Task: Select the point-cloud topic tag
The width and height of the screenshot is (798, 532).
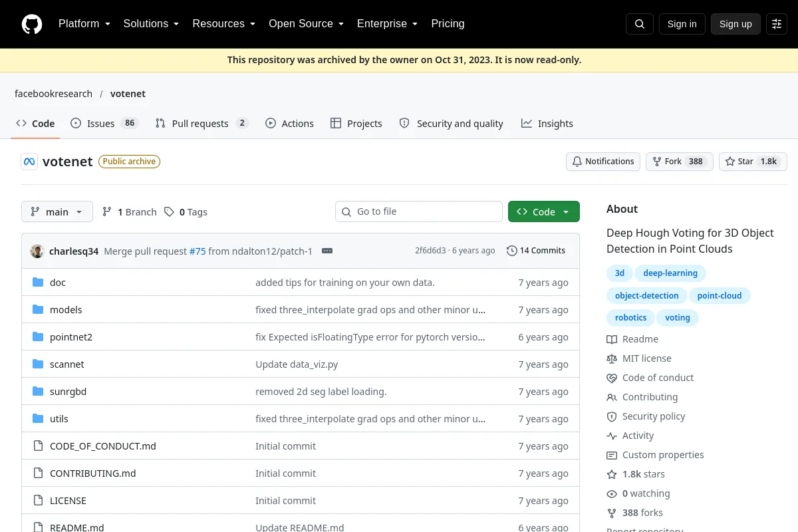Action: pyautogui.click(x=720, y=296)
